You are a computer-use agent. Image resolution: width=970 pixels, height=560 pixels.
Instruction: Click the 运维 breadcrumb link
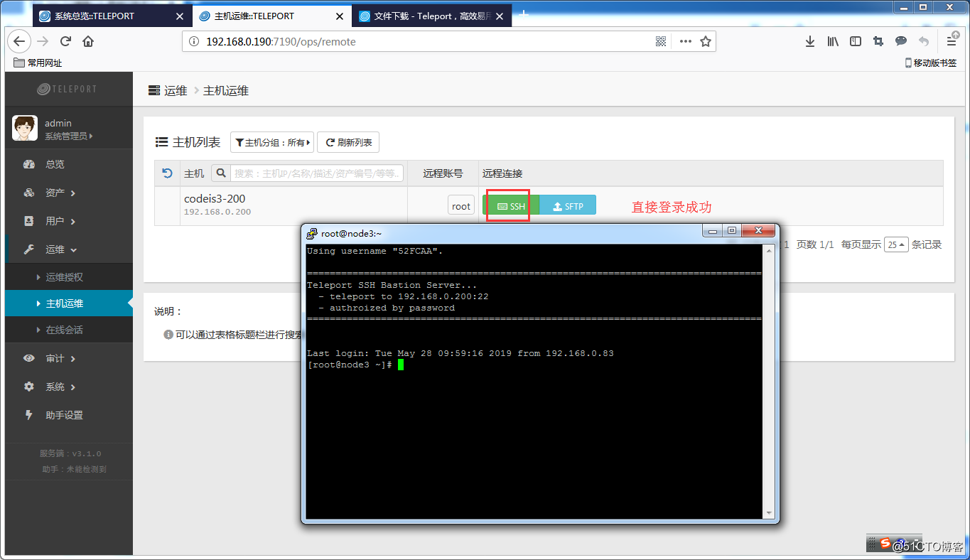pos(176,90)
